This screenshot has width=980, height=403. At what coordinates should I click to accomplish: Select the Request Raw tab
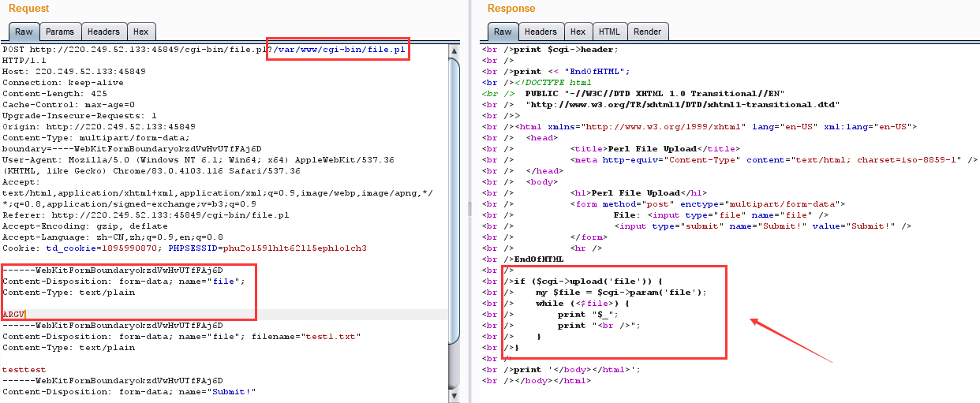(x=24, y=32)
